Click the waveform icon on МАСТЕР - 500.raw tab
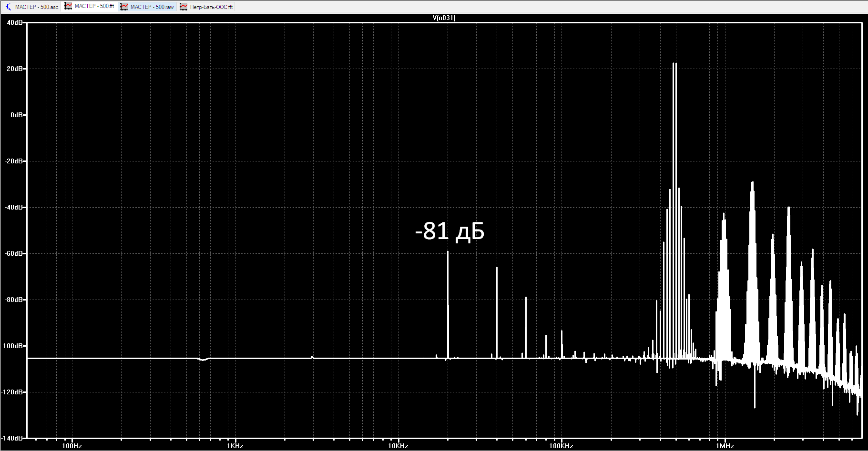The height and width of the screenshot is (451, 868). [x=124, y=7]
